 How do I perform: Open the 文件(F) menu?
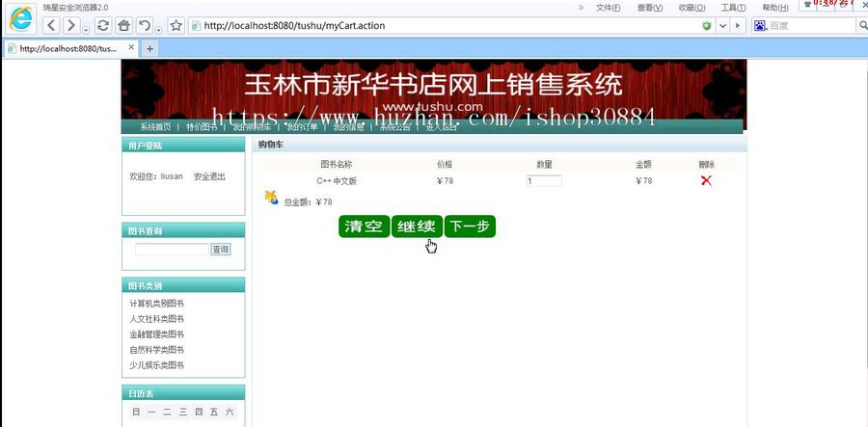tap(608, 8)
